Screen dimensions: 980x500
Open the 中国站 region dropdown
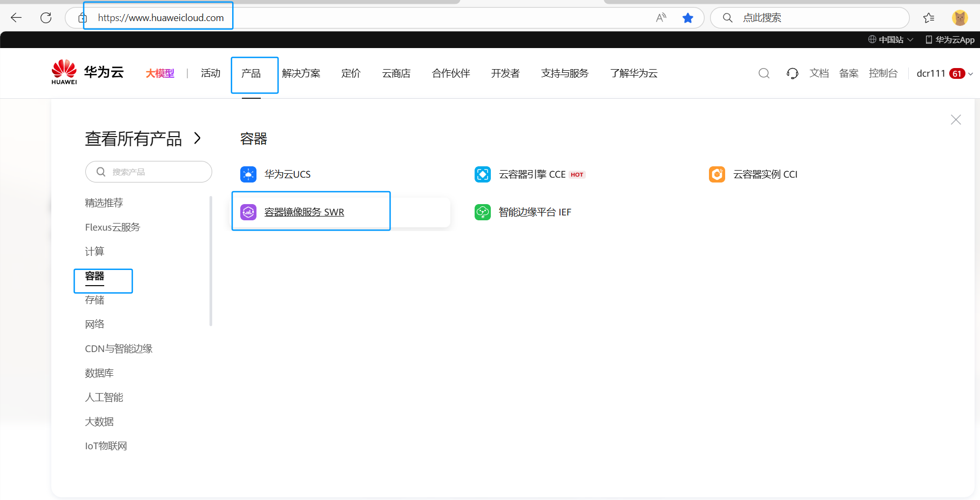[x=891, y=39]
